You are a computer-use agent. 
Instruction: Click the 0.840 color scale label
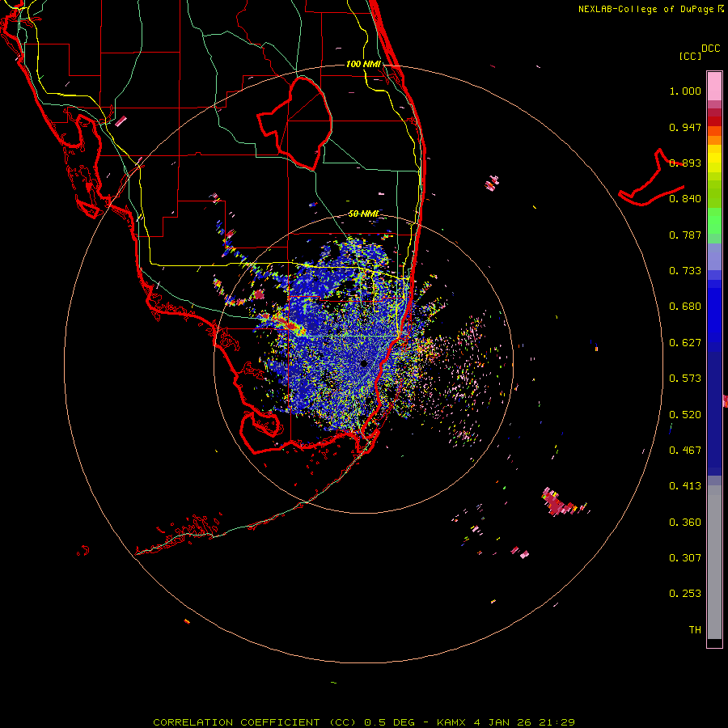tap(685, 199)
